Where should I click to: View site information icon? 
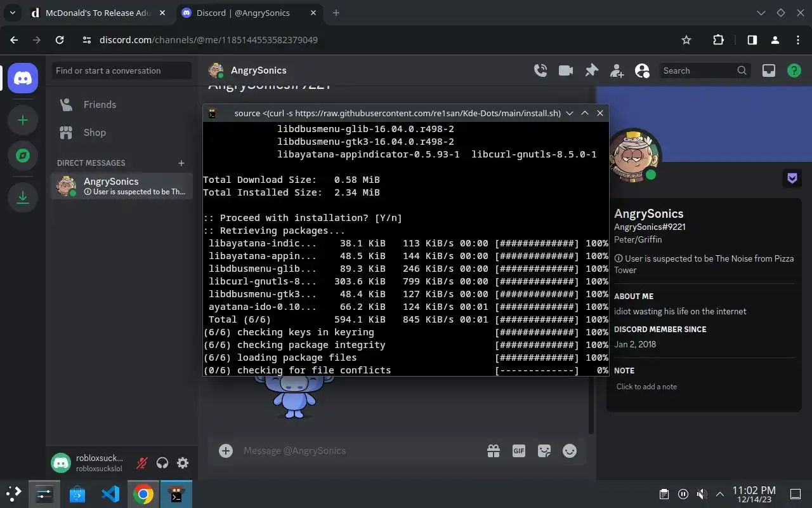tap(88, 40)
